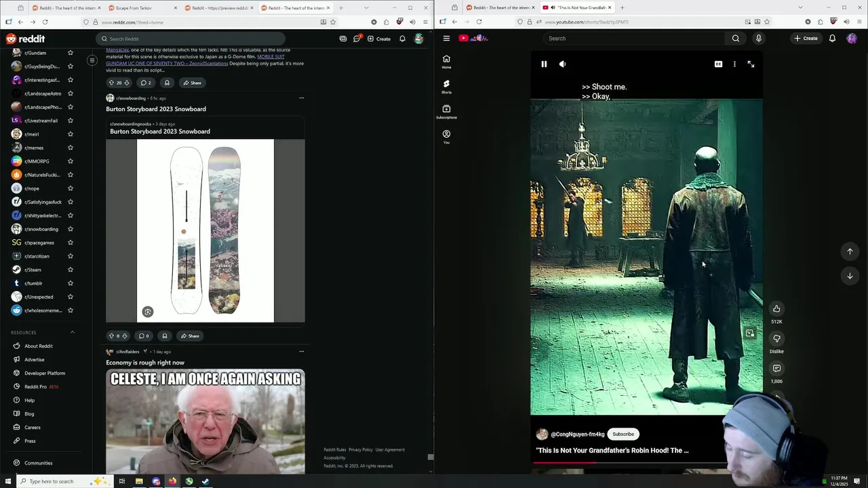Toggle favorite star for r/nope
This screenshot has height=488, width=868.
71,188
